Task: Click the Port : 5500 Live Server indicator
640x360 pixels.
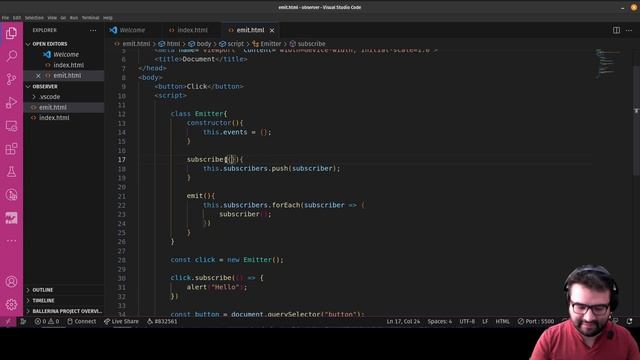Action: (x=536, y=322)
